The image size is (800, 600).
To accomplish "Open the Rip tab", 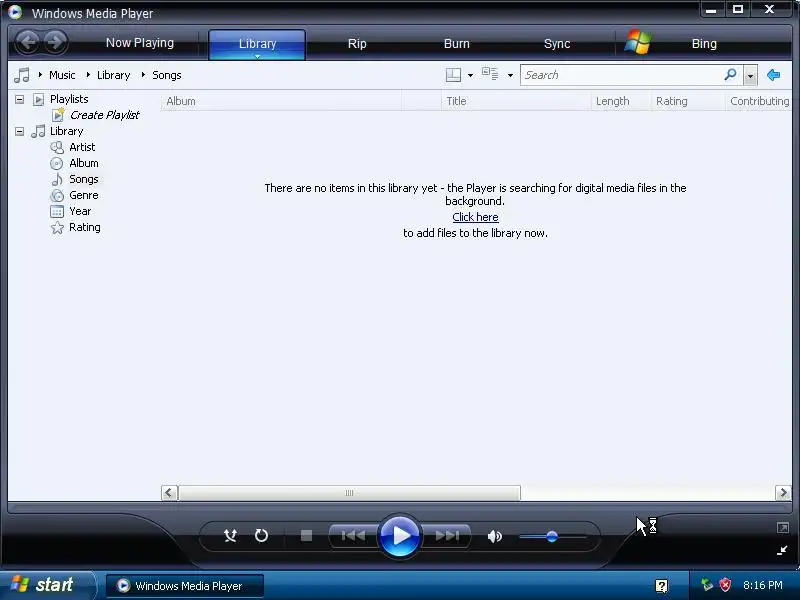I will click(357, 43).
